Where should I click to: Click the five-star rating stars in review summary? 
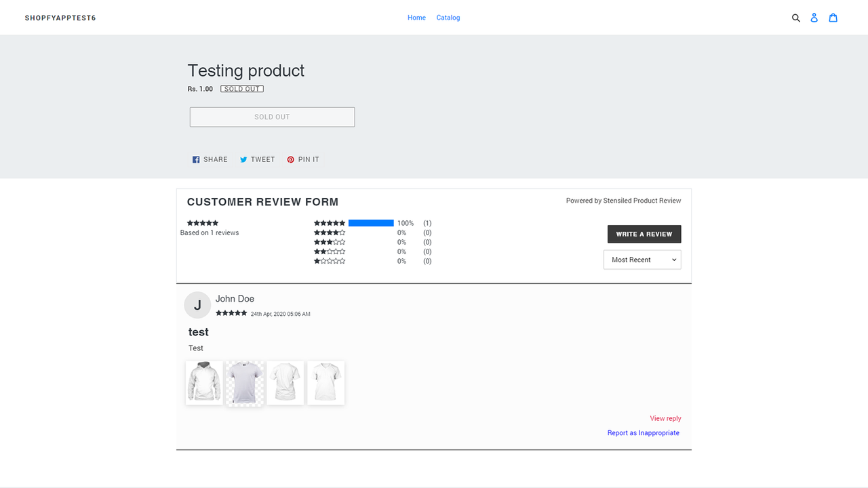202,222
